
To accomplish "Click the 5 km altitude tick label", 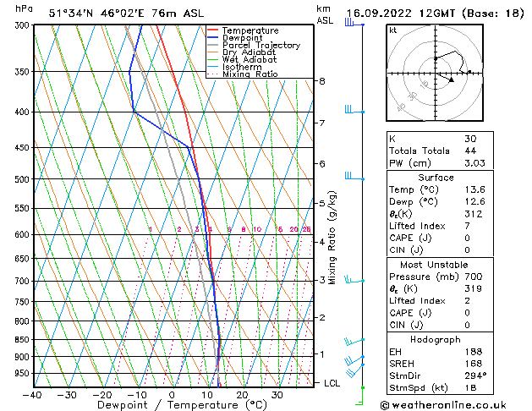I will click(x=322, y=204).
